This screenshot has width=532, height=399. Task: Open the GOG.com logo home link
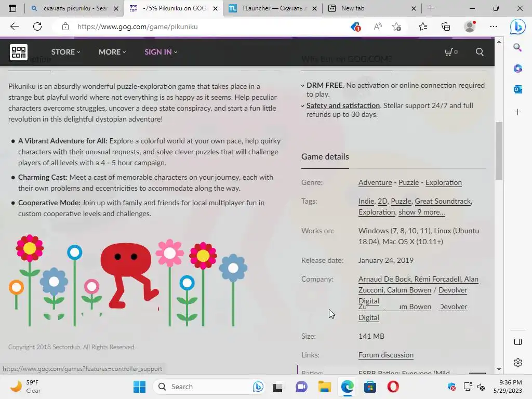click(x=18, y=52)
